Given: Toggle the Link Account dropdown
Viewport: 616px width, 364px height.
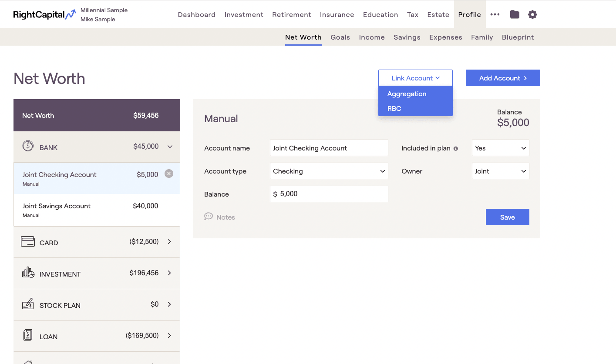Looking at the screenshot, I should [415, 78].
